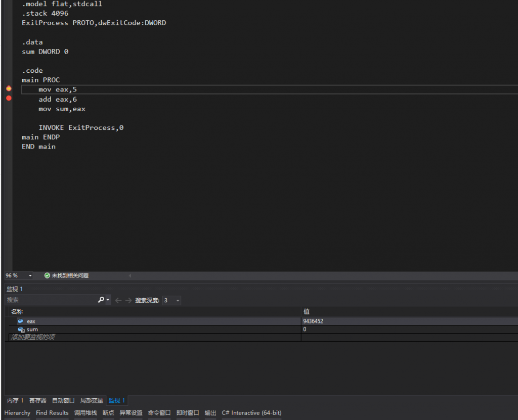
Task: Click the watch panel search input field
Action: point(51,300)
